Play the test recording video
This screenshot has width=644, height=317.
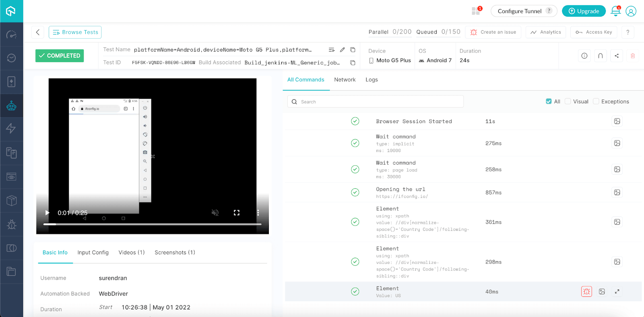(47, 212)
